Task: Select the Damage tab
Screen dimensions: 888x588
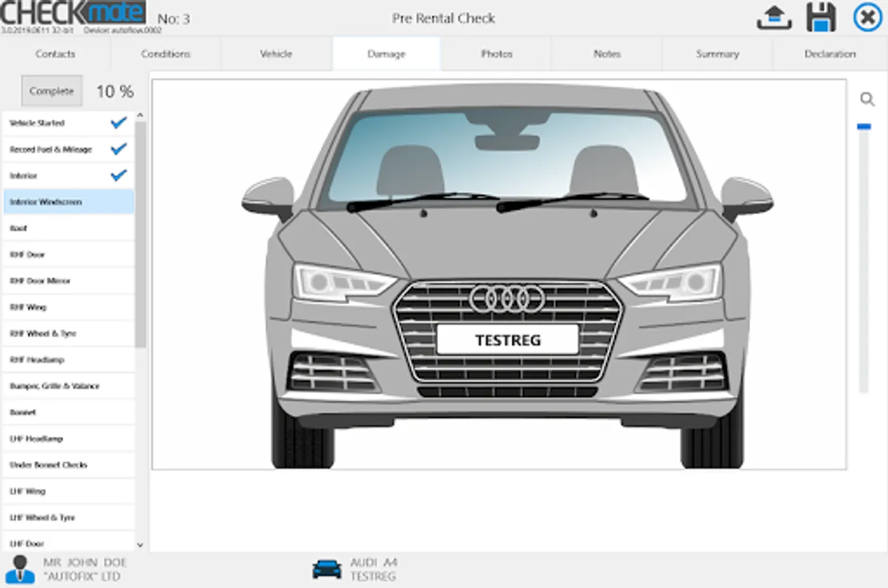Action: [x=387, y=54]
